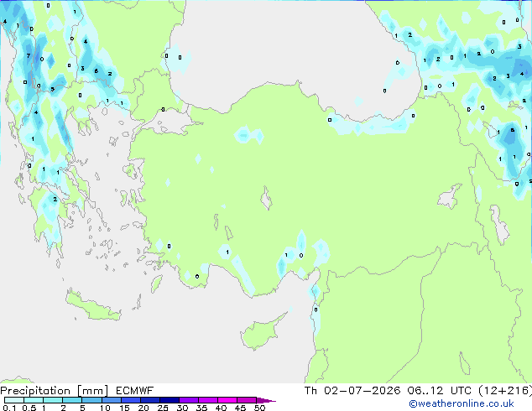
Task: Click the "Precipitation [mm]" title text
Action: 55,391
